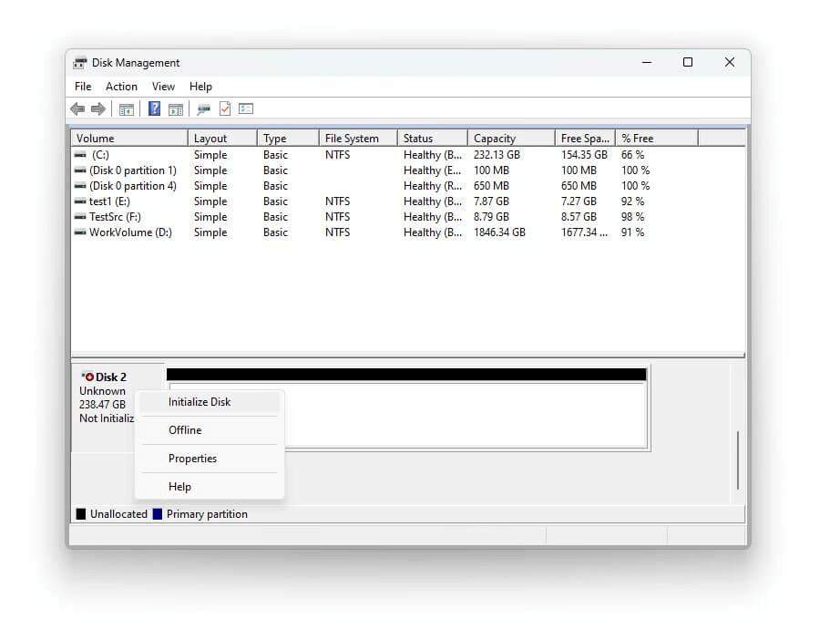The width and height of the screenshot is (840, 640).
Task: Sort by the Volume column header
Action: pos(129,139)
